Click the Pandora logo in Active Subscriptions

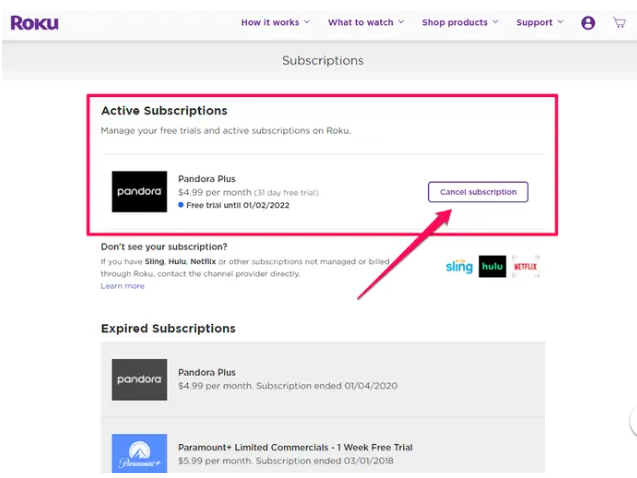tap(139, 191)
